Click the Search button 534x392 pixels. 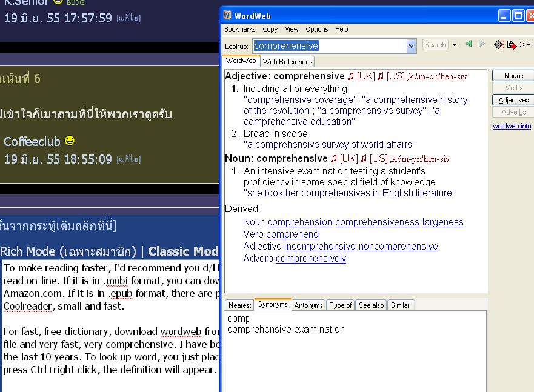click(435, 45)
